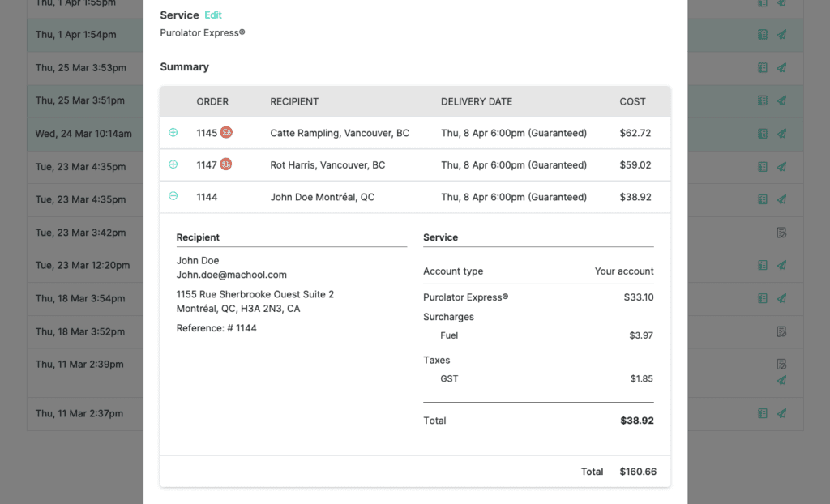Click the send icon on the Thu 18 Mar 3:54pm row
The width and height of the screenshot is (830, 504).
click(x=780, y=298)
